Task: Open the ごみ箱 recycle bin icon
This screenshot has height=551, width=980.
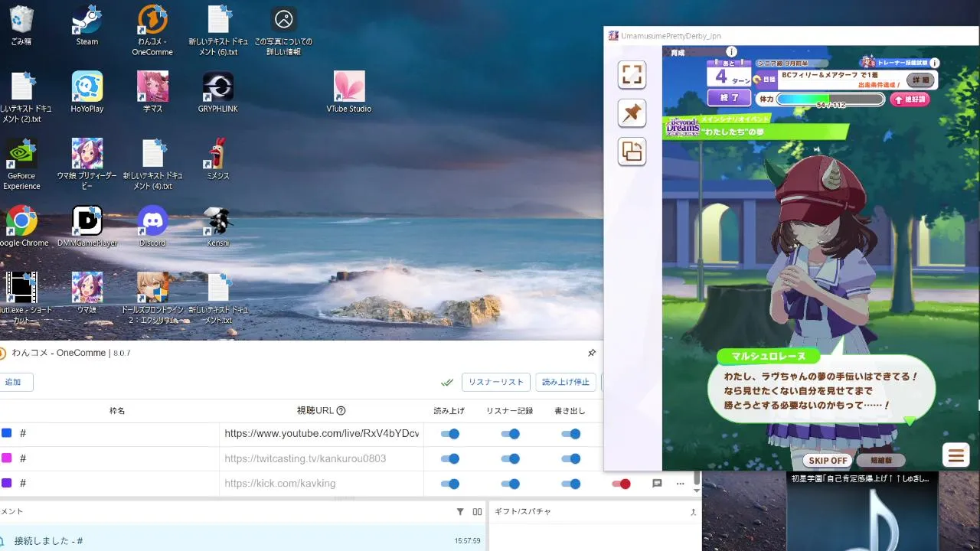Action: [21, 26]
